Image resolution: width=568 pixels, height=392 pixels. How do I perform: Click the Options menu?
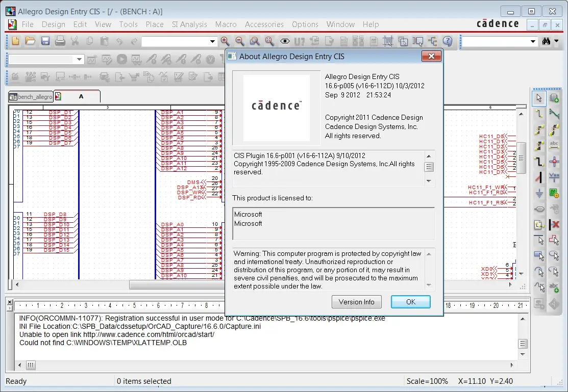tap(305, 24)
